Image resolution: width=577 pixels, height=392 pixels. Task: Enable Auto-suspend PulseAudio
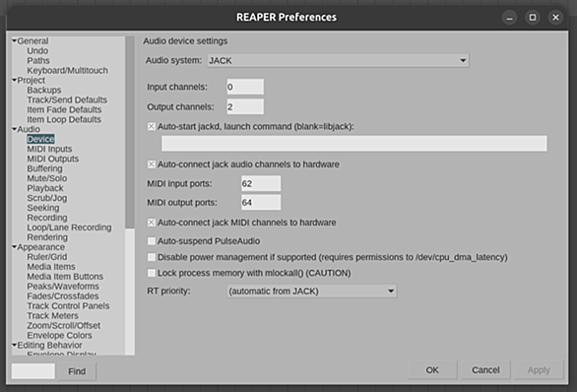pyautogui.click(x=152, y=241)
